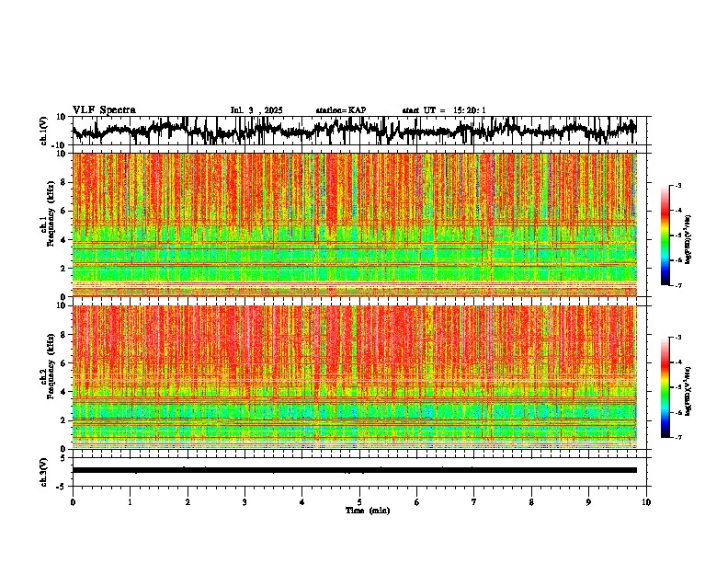728x563 pixels.
Task: Click the ch.2 spectrogram panel
Action: [x=354, y=377]
